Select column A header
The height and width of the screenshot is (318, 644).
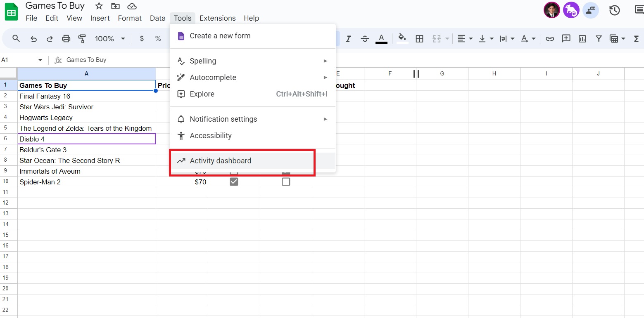click(x=87, y=73)
